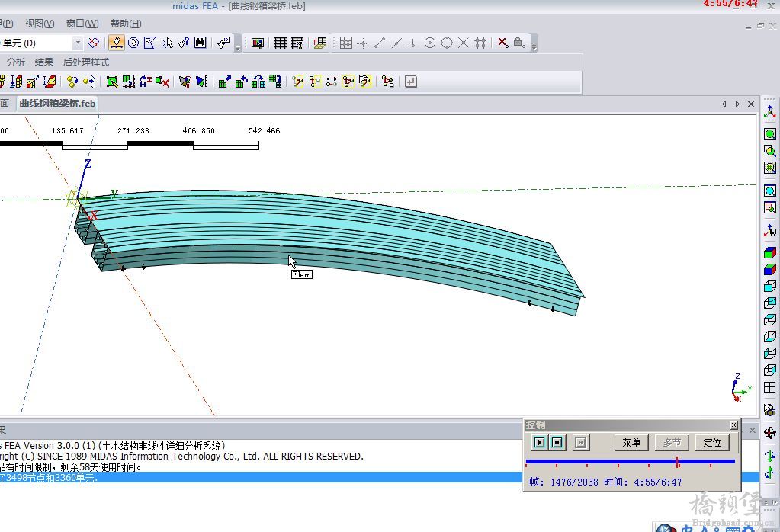This screenshot has height=532, width=780.
Task: Click the extrude red block mesh icon
Action: 50,82
